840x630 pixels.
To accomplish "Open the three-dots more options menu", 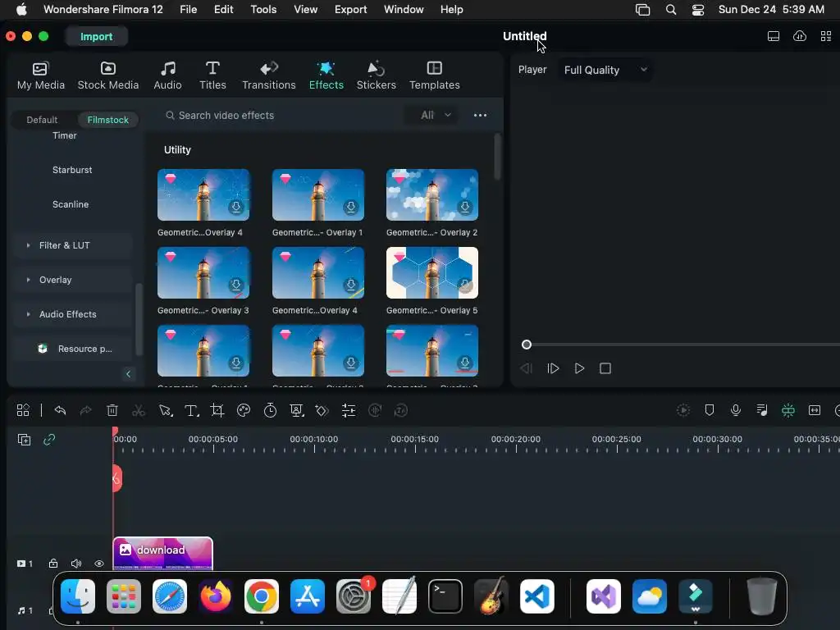I will tap(480, 115).
